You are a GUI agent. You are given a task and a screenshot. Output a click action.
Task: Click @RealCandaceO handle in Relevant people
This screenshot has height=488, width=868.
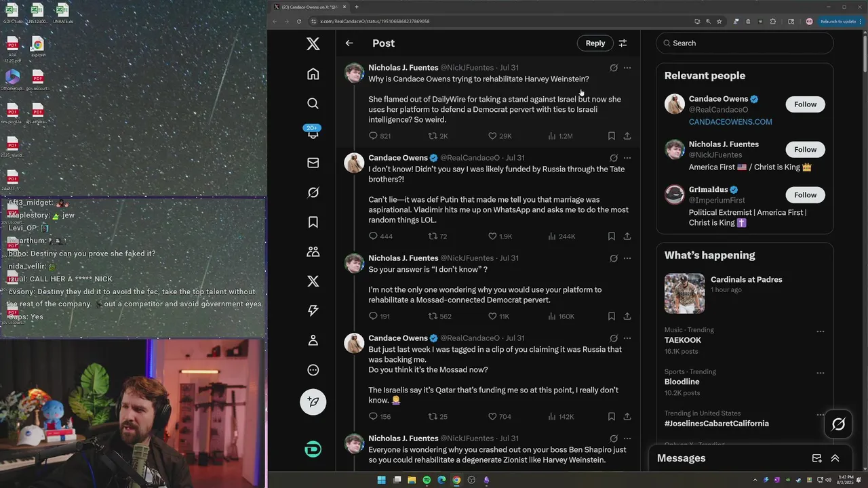click(x=718, y=110)
